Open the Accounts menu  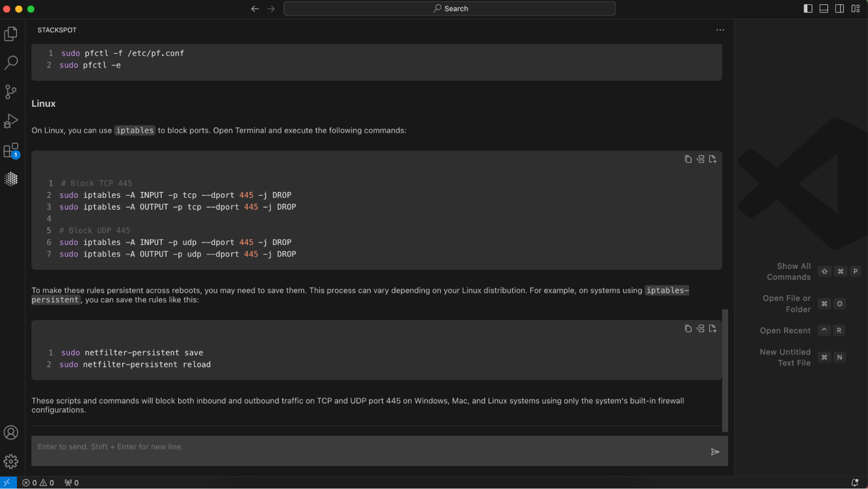point(11,433)
